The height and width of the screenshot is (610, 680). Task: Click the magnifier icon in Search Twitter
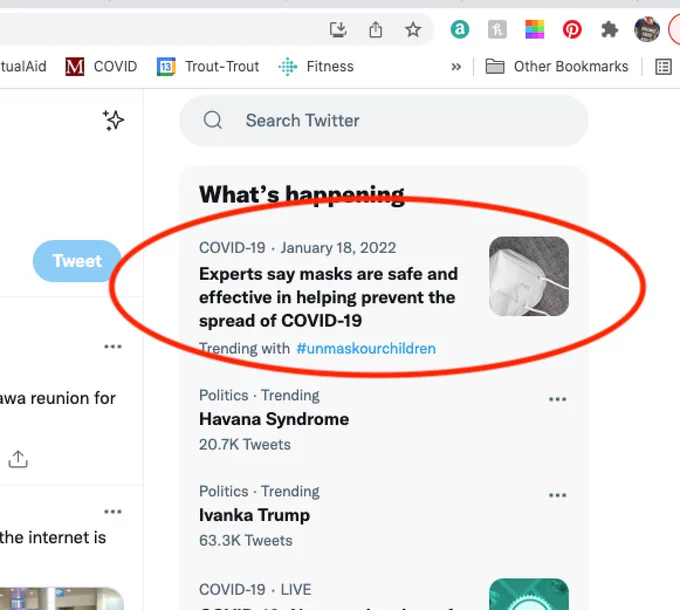point(212,120)
